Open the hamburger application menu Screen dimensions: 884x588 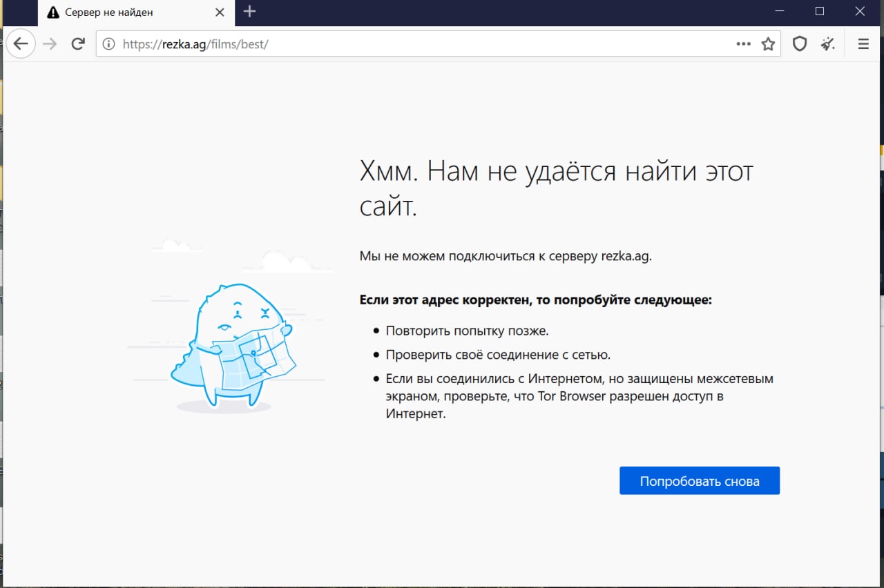click(x=863, y=44)
